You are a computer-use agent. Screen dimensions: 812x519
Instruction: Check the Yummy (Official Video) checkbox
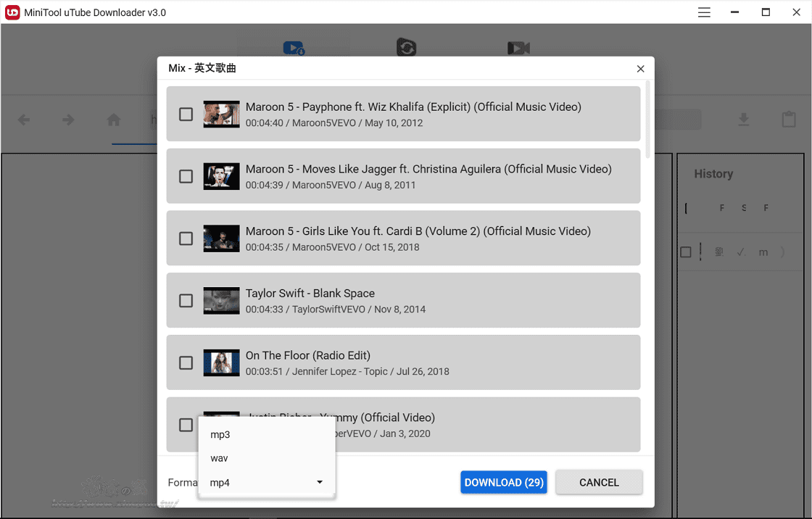(x=186, y=425)
